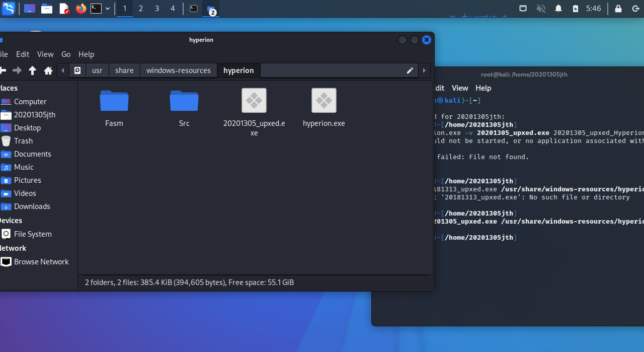Close the hyperion file manager window
Screen dimensions: 644x352
(427, 40)
